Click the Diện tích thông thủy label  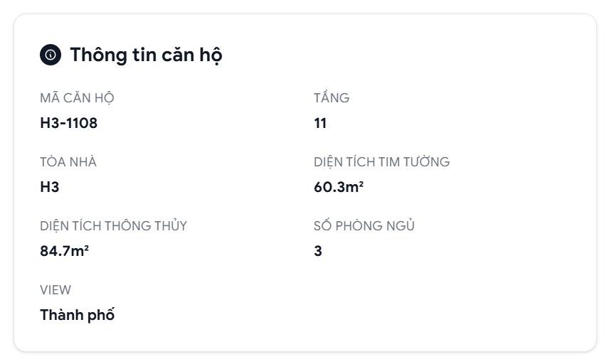coord(113,226)
